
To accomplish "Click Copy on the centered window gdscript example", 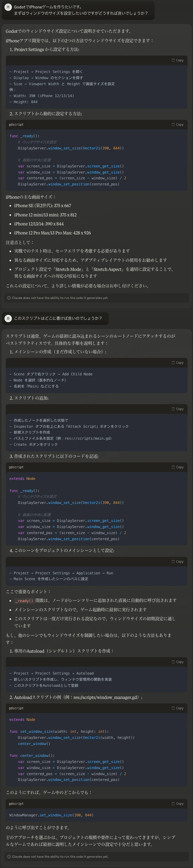I will tap(178, 124).
